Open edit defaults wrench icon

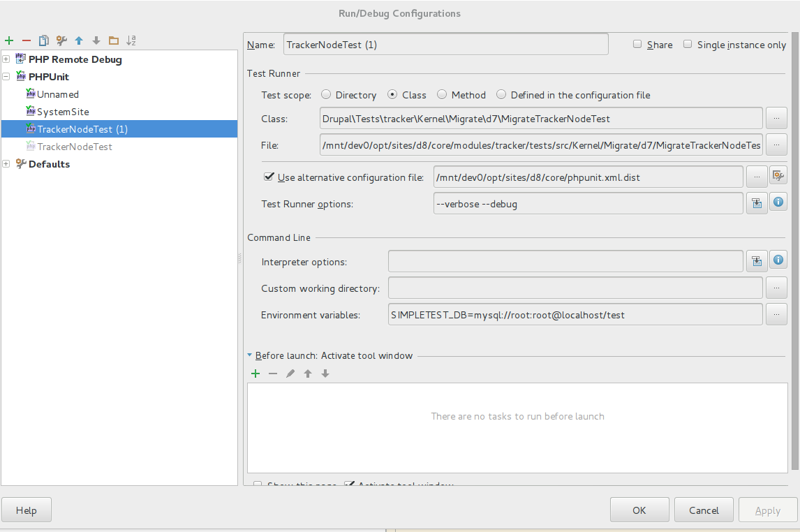click(x=61, y=40)
